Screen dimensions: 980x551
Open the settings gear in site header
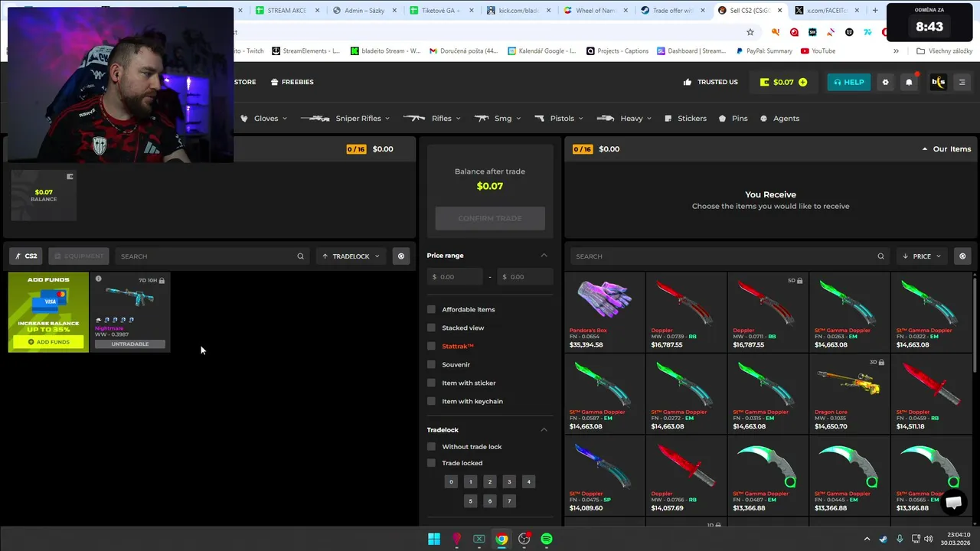click(885, 82)
